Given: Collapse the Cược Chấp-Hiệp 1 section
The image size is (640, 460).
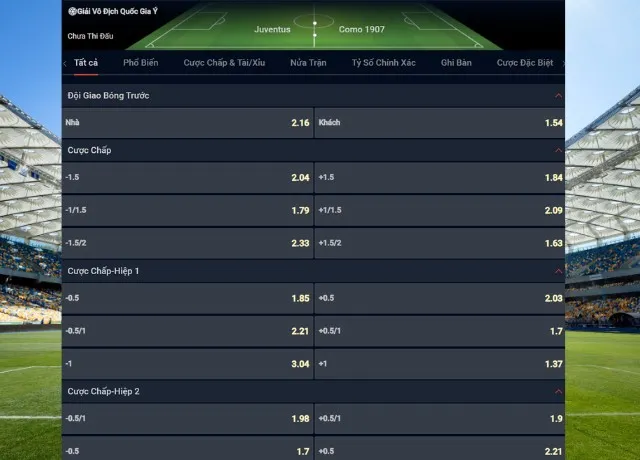Looking at the screenshot, I should tap(557, 271).
